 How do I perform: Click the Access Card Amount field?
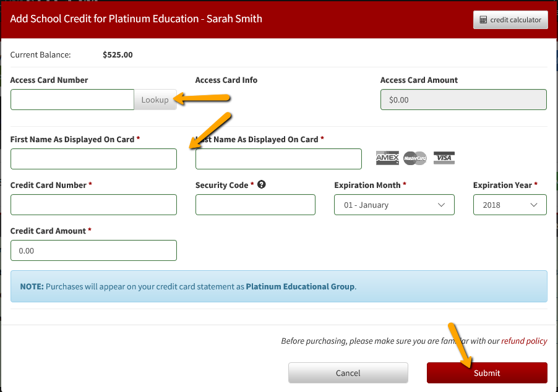pos(463,99)
